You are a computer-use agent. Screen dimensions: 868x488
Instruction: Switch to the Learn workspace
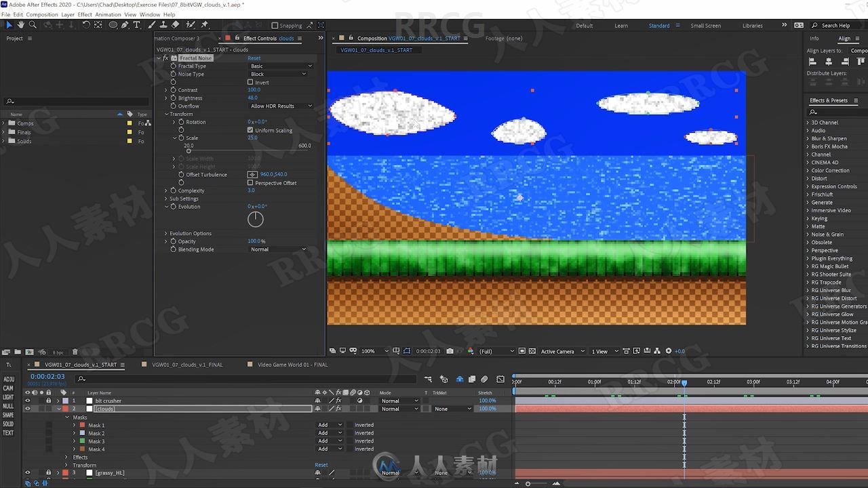[x=621, y=26]
